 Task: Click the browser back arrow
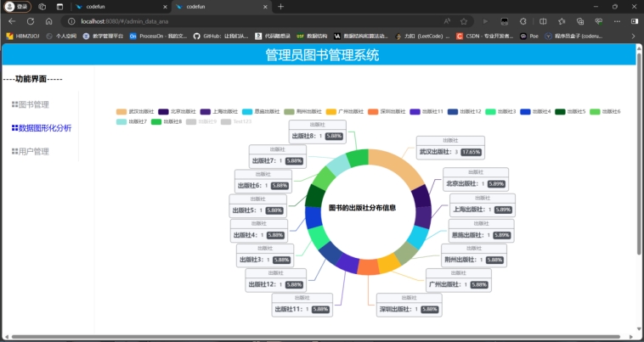pos(12,20)
